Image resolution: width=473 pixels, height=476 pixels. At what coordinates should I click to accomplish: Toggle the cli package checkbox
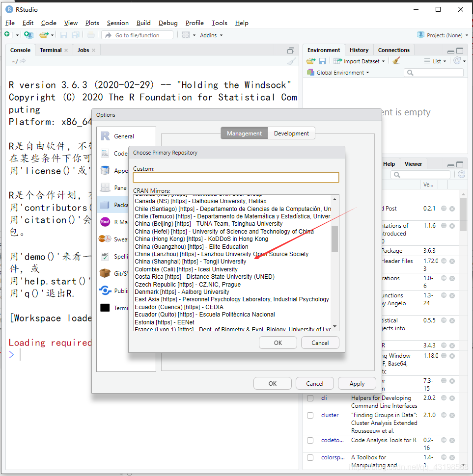point(310,398)
